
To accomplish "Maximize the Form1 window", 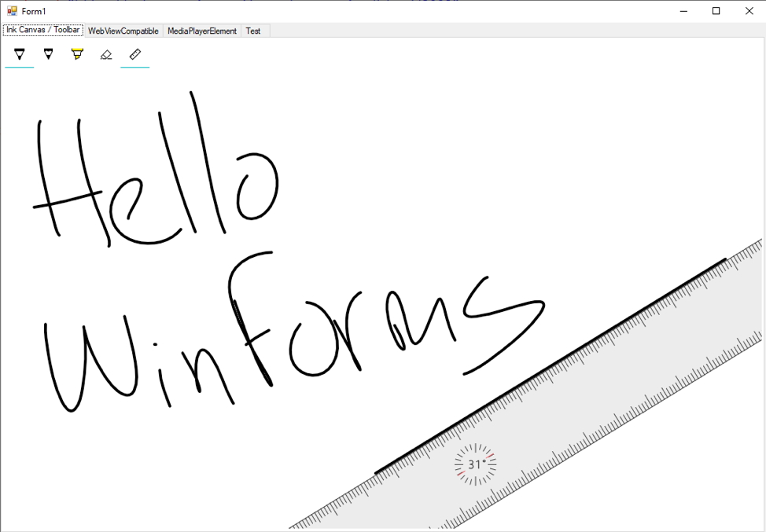I will pyautogui.click(x=716, y=11).
